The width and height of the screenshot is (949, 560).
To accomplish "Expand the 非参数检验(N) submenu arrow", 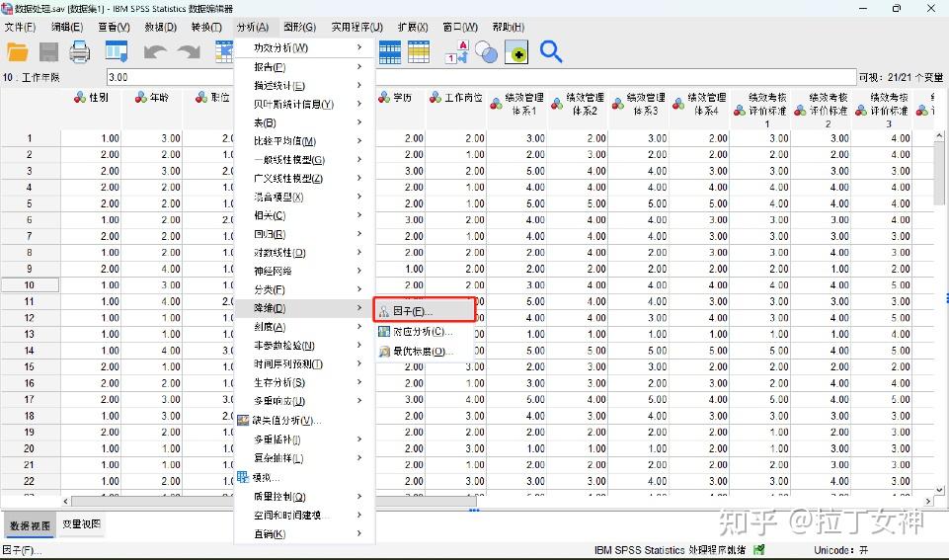I will [359, 345].
